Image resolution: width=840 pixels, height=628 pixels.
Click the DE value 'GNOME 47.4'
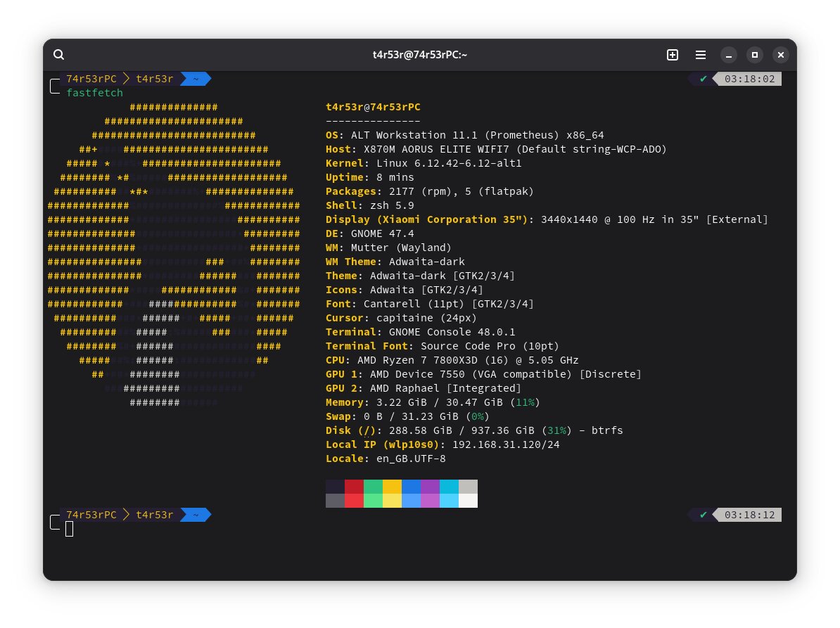(x=383, y=233)
